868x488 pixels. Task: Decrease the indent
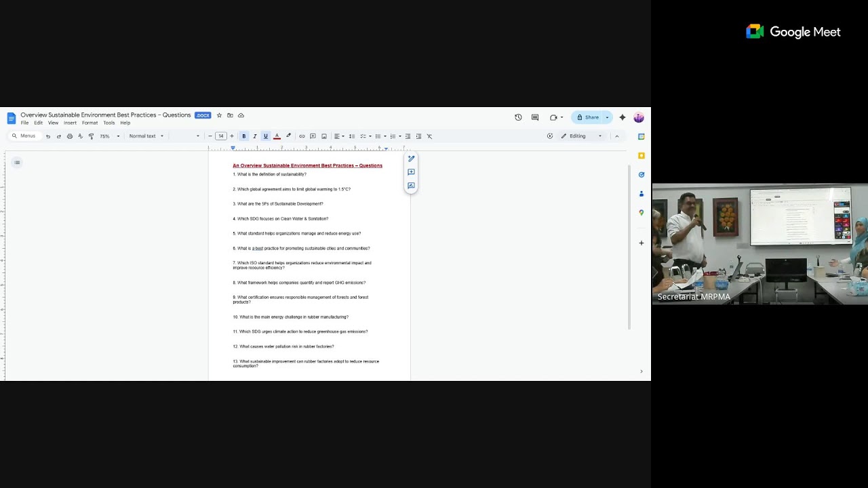(408, 136)
